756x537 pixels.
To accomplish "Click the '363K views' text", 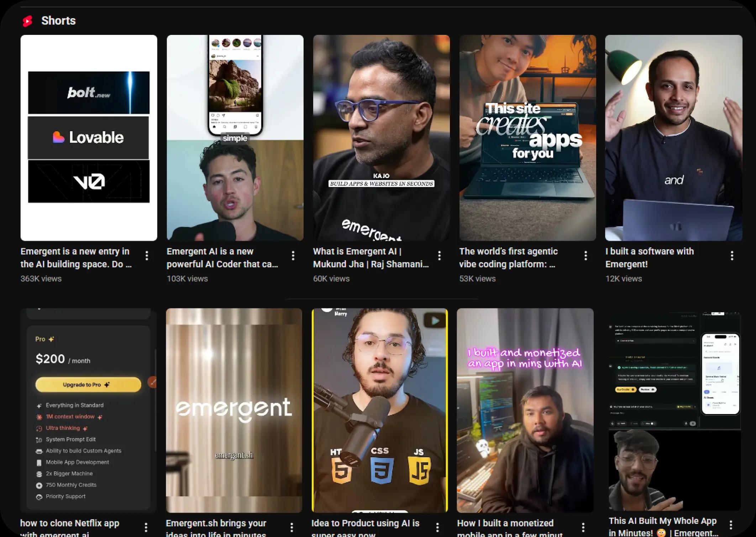I will (41, 279).
